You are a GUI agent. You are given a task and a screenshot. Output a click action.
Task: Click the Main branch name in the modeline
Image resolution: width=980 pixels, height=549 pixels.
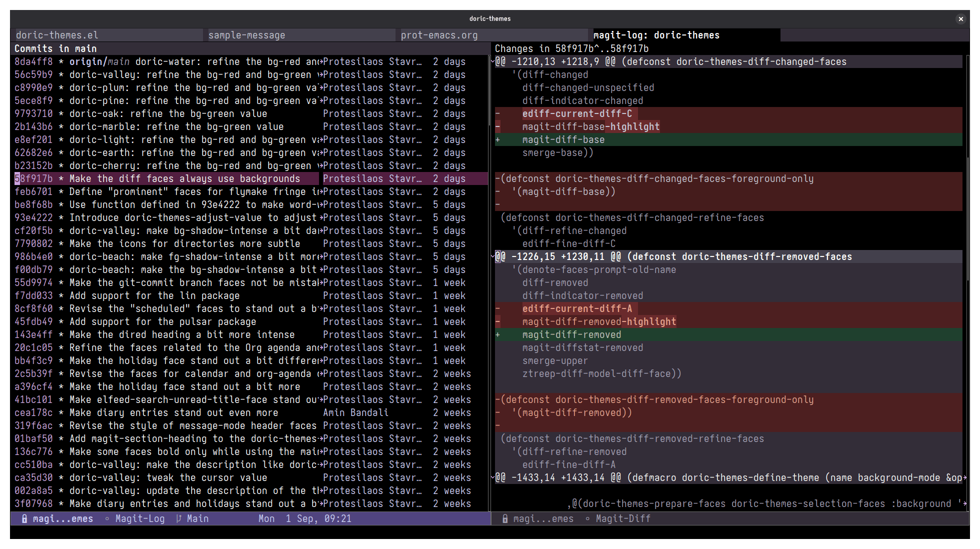click(198, 518)
